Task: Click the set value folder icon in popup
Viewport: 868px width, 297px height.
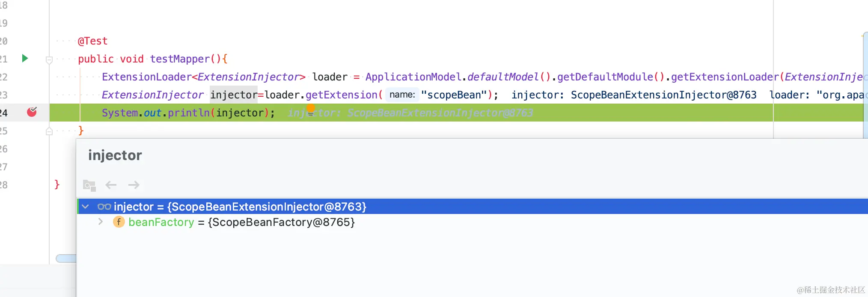Action: pos(89,185)
